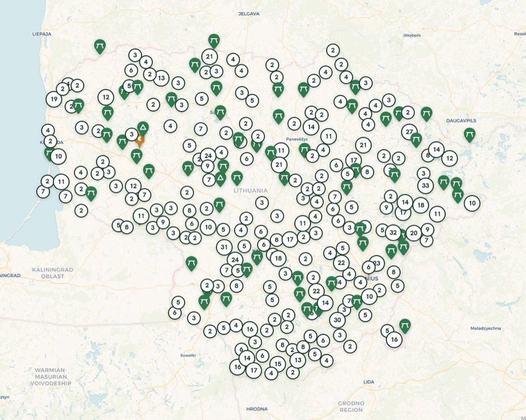Select the tent marker above the orange pin
This screenshot has width=526, height=420.
[x=142, y=128]
